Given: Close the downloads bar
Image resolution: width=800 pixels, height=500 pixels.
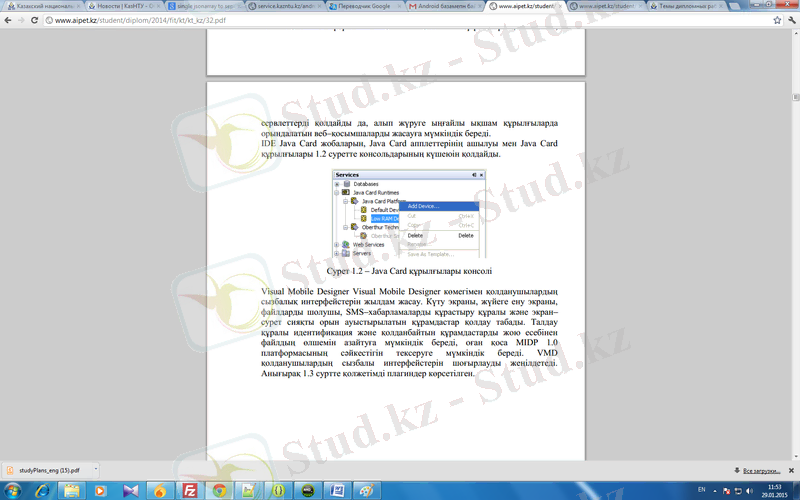Looking at the screenshot, I should 791,468.
